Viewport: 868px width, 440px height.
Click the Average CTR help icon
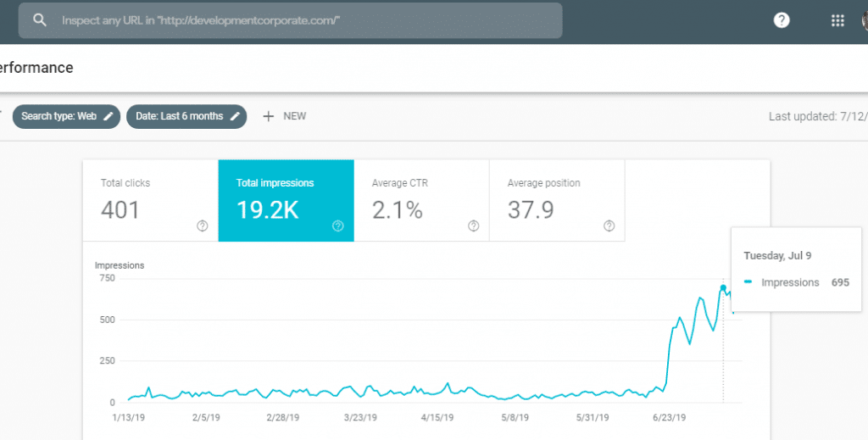click(x=473, y=226)
